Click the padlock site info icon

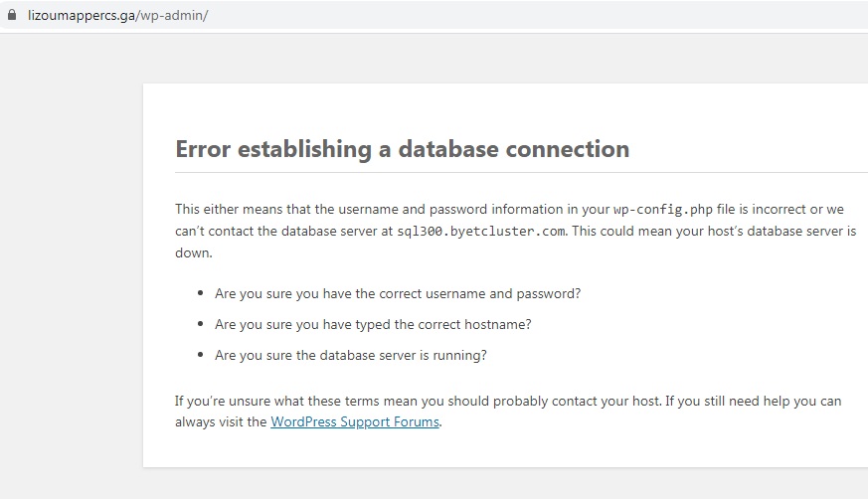(x=12, y=15)
